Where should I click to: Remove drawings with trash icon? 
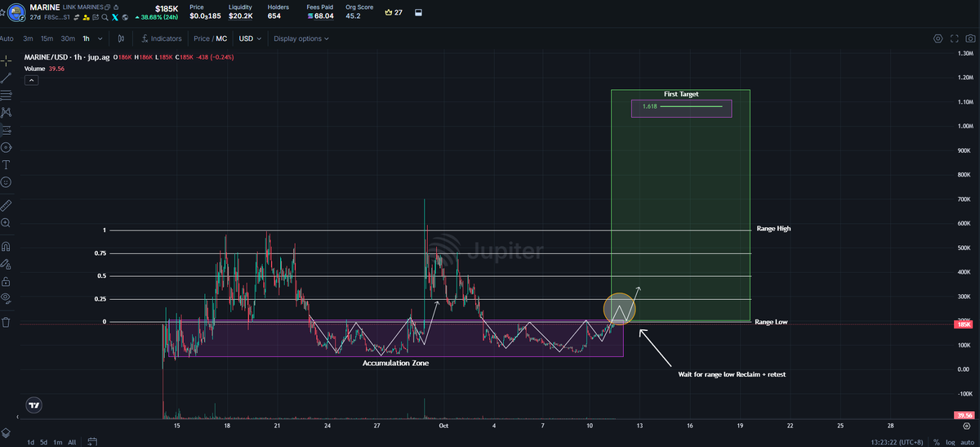[x=7, y=322]
